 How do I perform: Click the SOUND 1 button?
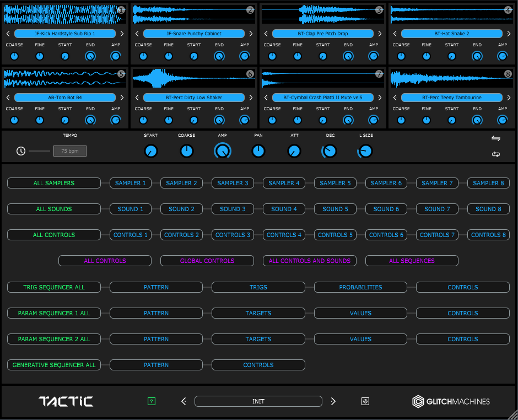pos(131,209)
